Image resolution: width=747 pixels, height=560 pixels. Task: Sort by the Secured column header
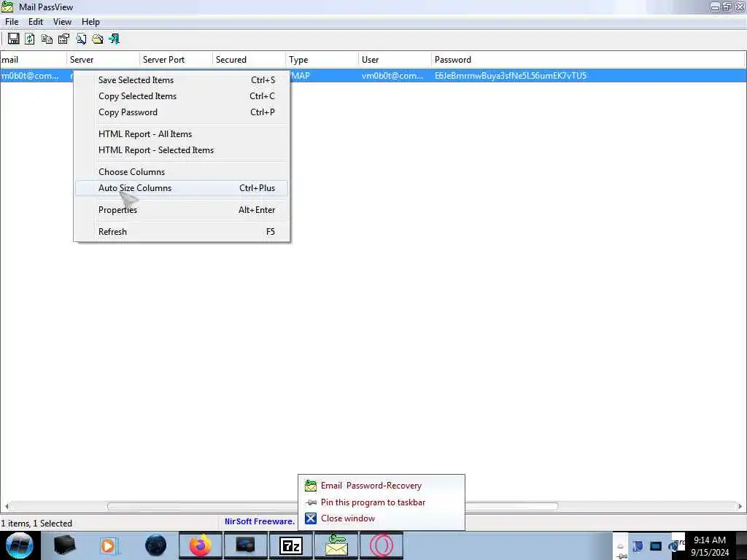point(249,60)
